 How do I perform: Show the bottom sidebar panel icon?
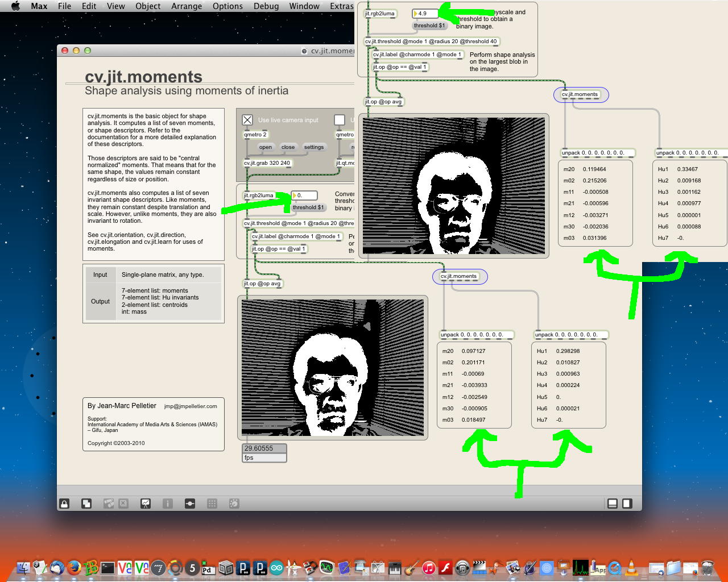(x=613, y=504)
